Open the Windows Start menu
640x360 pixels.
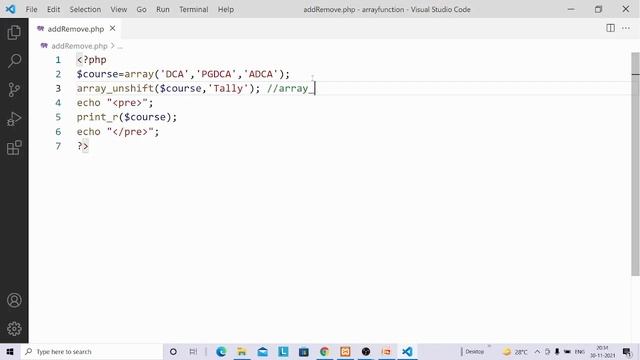tap(10, 351)
